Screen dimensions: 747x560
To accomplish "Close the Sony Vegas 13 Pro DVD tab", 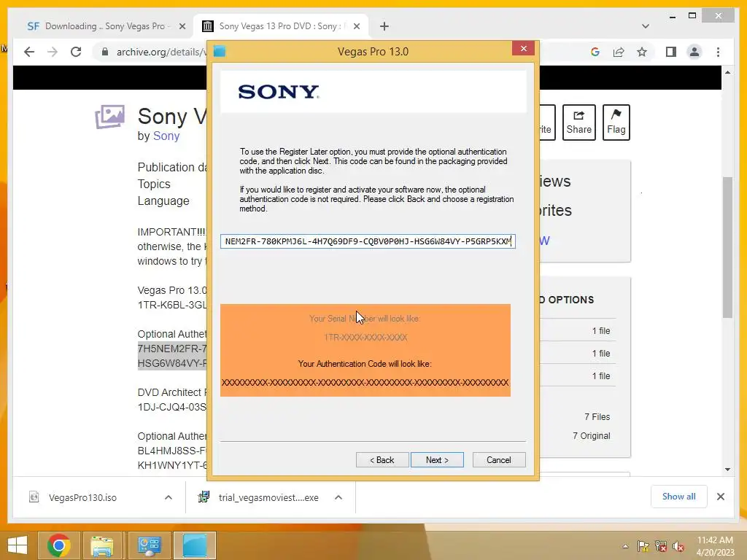I will tap(356, 27).
